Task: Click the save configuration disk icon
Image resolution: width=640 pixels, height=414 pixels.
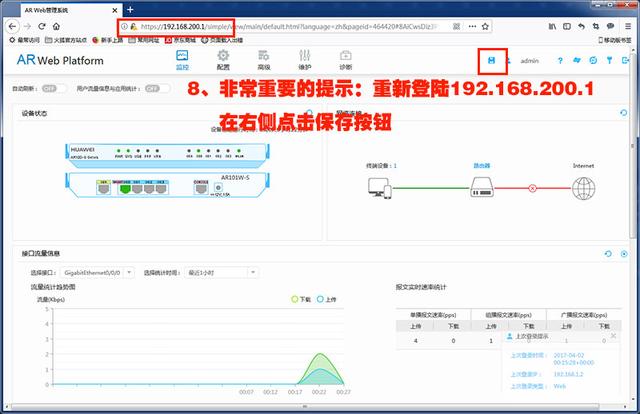Action: [491, 60]
